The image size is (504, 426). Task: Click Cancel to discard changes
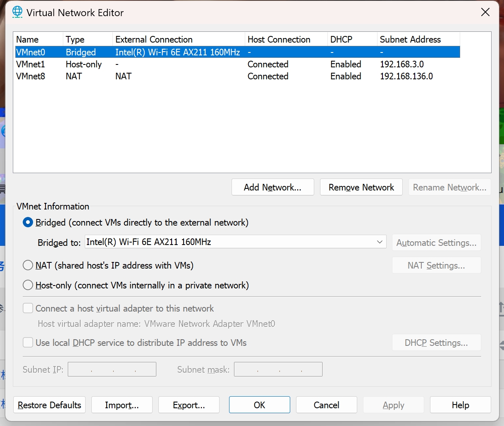coord(326,405)
